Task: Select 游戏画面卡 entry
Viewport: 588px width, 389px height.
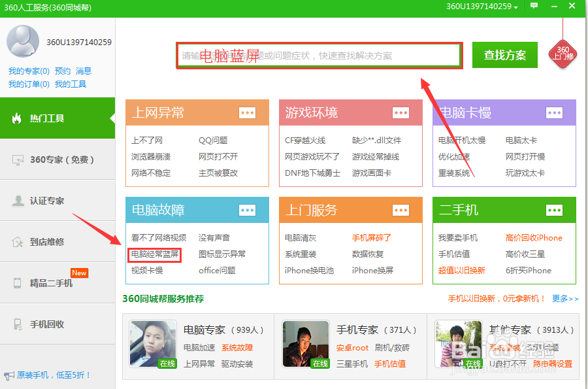Action: pyautogui.click(x=372, y=173)
